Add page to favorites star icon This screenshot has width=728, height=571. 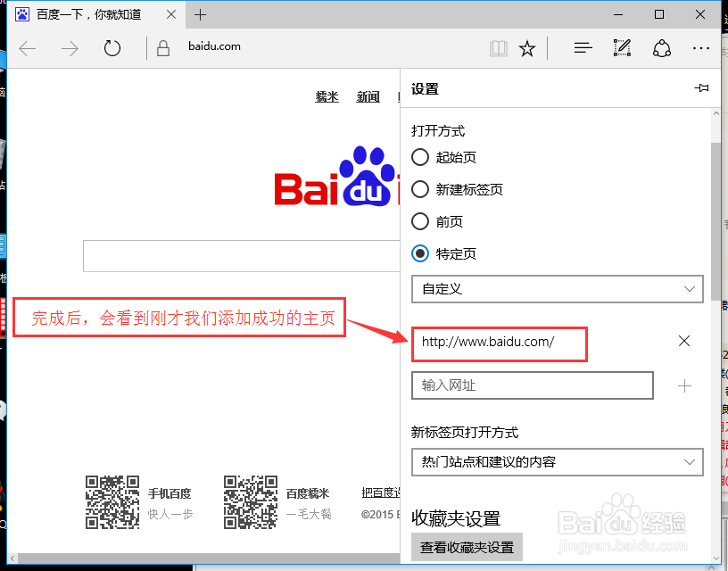pos(527,48)
